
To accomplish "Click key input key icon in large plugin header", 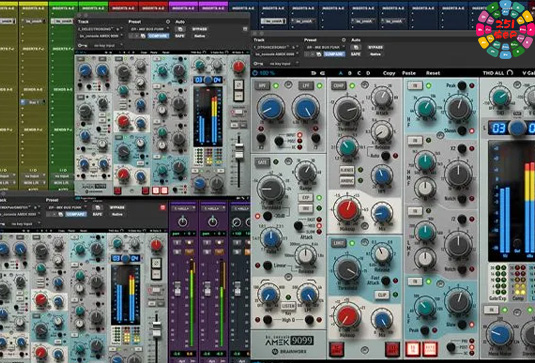I will point(259,64).
